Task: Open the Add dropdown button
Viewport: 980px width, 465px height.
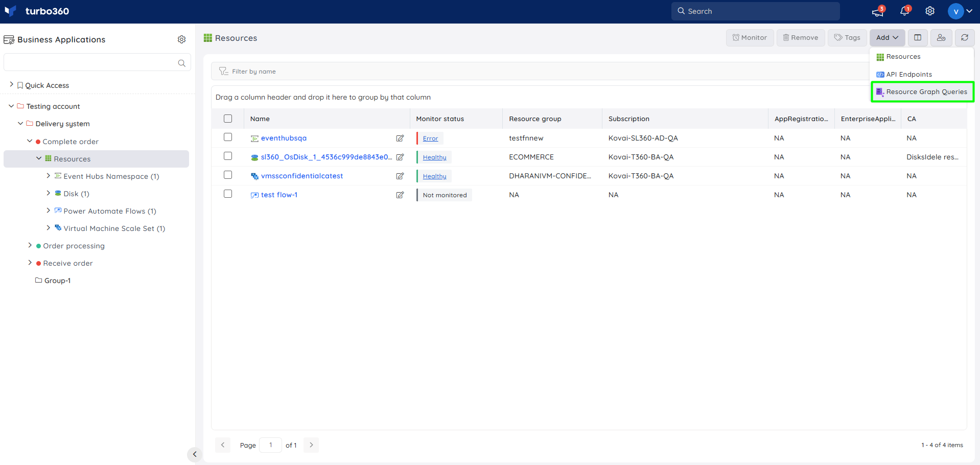Action: tap(887, 37)
